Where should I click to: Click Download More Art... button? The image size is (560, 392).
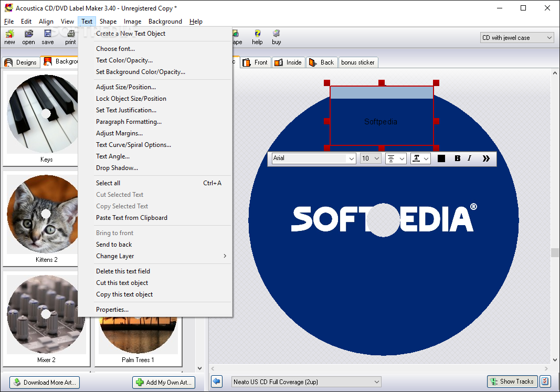click(45, 383)
